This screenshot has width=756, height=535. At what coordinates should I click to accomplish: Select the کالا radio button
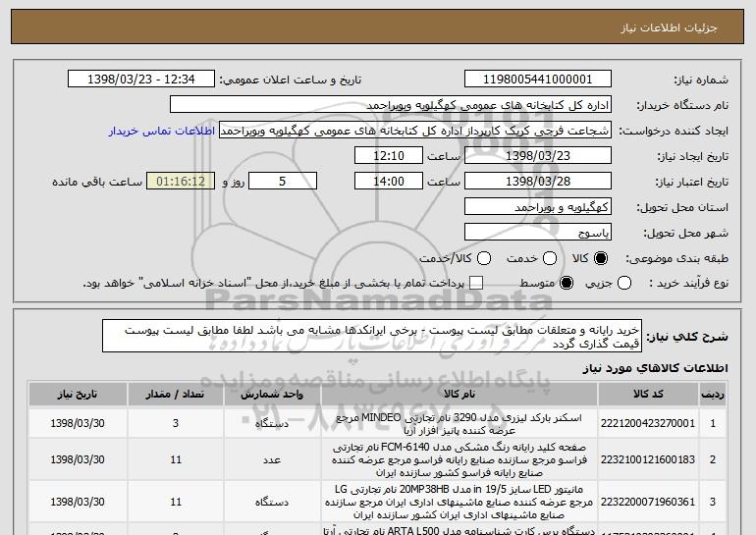pyautogui.click(x=601, y=259)
